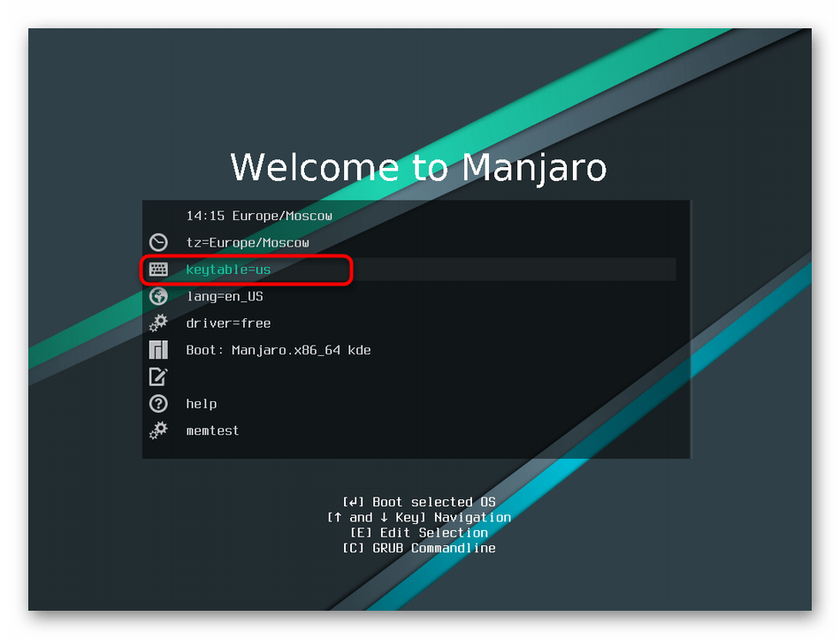
Task: Select the memtest menu entry
Action: pyautogui.click(x=212, y=430)
